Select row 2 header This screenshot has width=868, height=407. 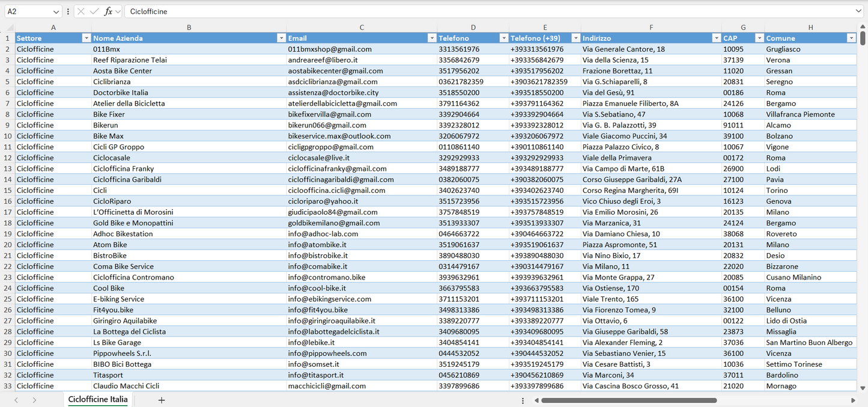pyautogui.click(x=8, y=49)
